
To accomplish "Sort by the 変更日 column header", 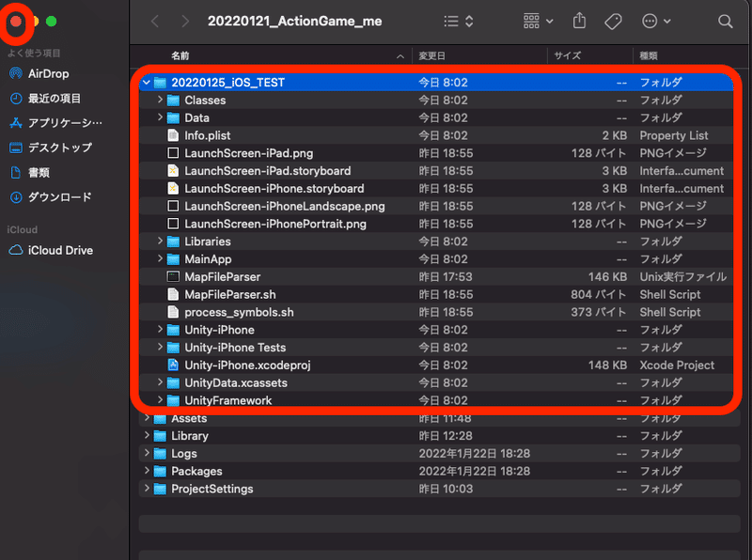I will [431, 55].
